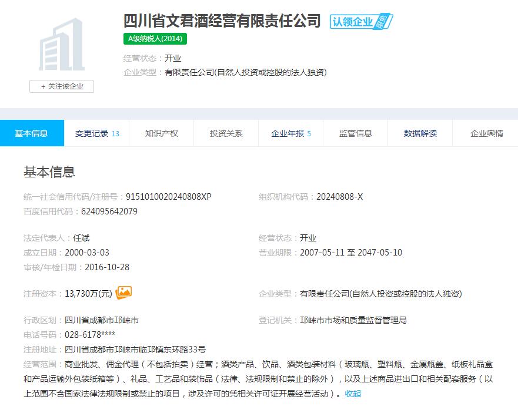Click administrative region 四川省成都市邛崃市
The image size is (518, 420).
[102, 320]
